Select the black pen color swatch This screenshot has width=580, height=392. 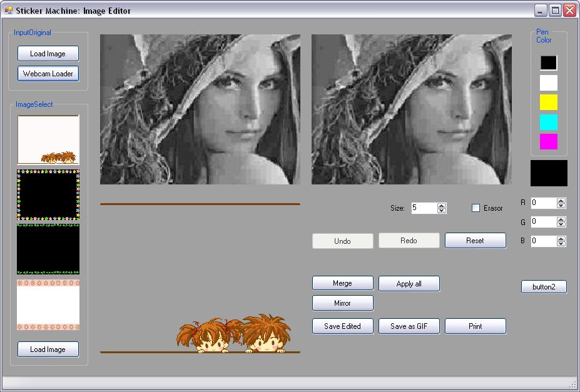click(548, 63)
